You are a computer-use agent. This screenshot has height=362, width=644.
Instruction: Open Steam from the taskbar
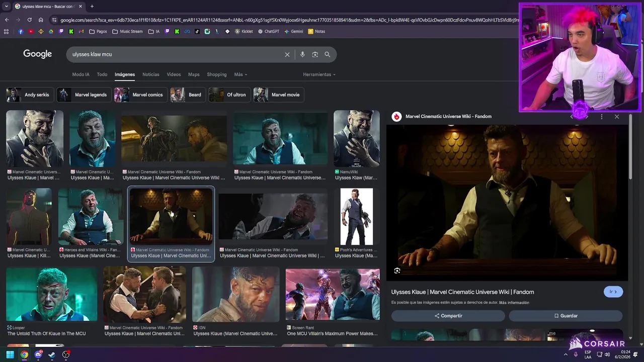[x=52, y=354]
